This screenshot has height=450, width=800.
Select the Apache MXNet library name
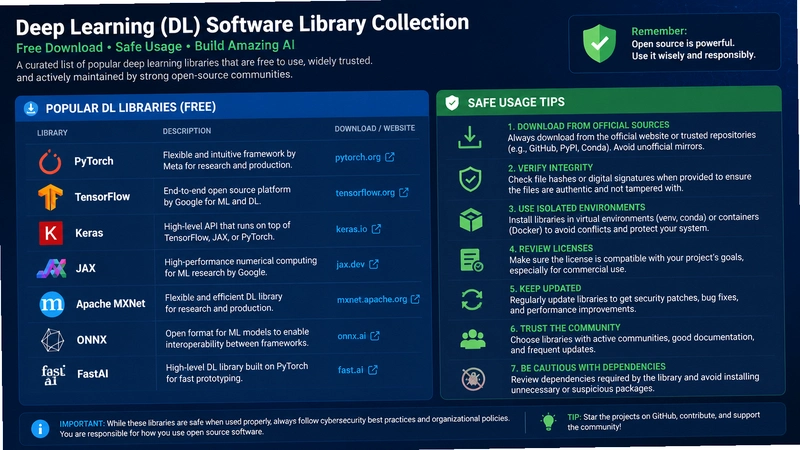tap(111, 304)
